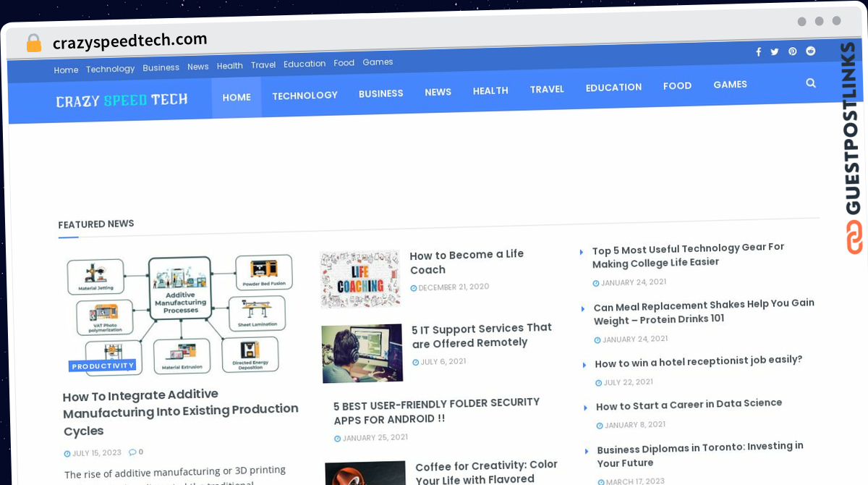This screenshot has width=868, height=485.
Task: Click the July 22, 2021 post date
Action: pyautogui.click(x=628, y=382)
